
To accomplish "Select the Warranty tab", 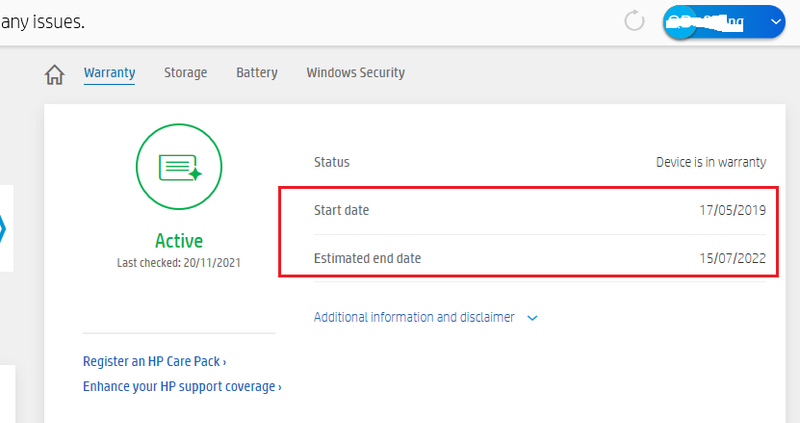I will 109,73.
